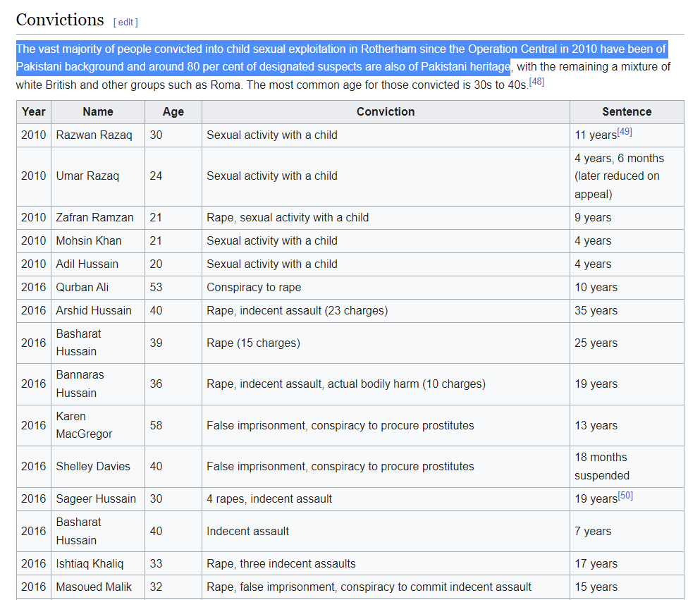Click the Age column header
The height and width of the screenshot is (600, 700).
pyautogui.click(x=173, y=111)
